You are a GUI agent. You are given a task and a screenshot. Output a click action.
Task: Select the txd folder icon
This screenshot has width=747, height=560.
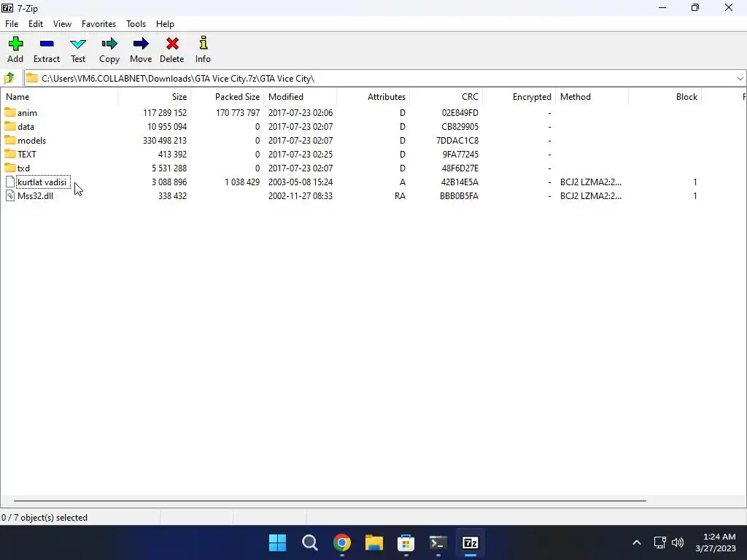[x=10, y=168]
